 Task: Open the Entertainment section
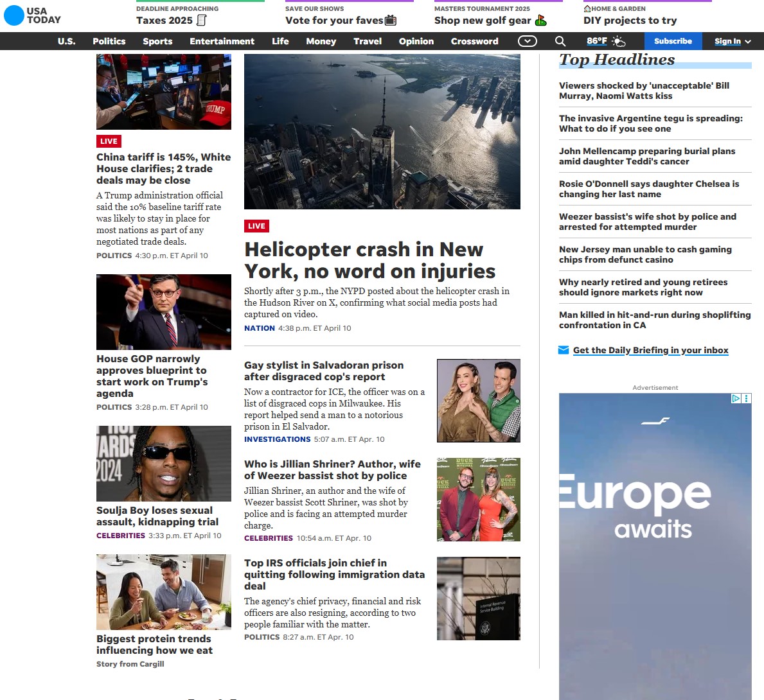pyautogui.click(x=222, y=41)
